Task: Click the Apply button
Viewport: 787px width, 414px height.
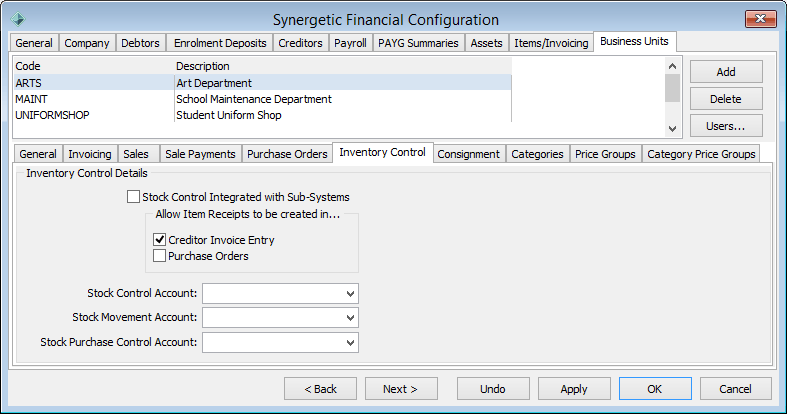Action: coord(574,389)
